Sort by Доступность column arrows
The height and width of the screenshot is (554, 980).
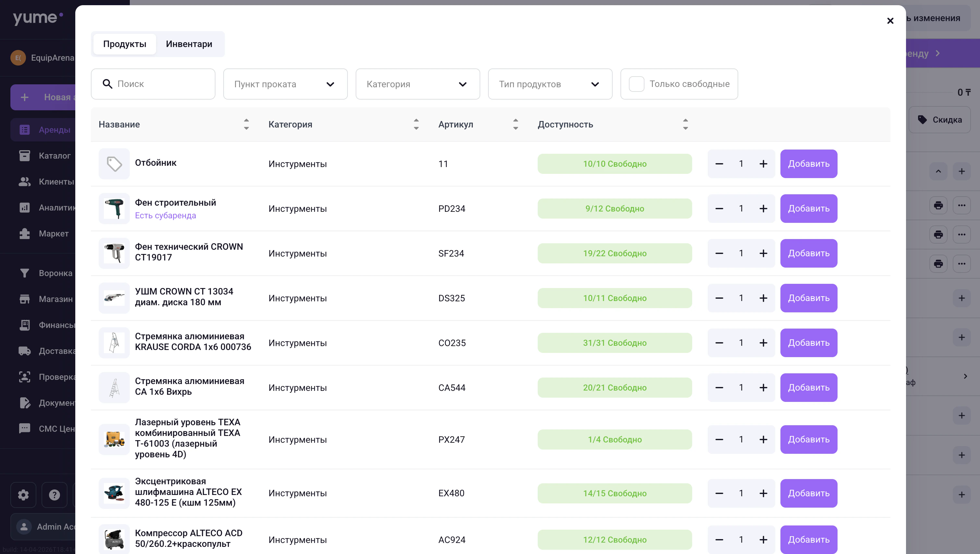(685, 124)
